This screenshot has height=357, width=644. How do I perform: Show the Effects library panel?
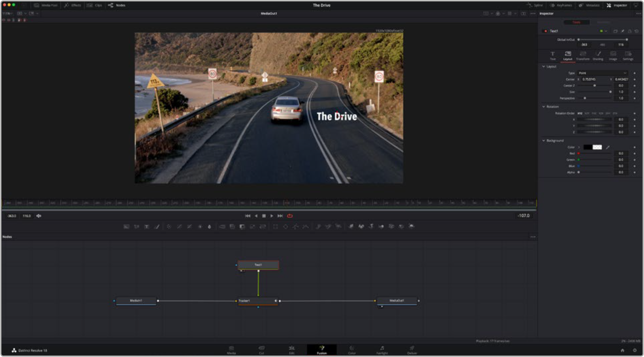click(73, 5)
